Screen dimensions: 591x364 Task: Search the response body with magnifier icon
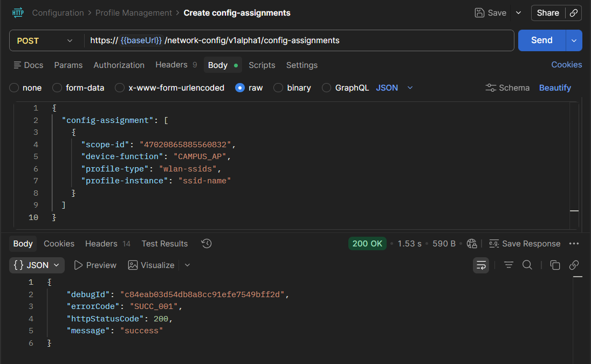[x=527, y=265]
